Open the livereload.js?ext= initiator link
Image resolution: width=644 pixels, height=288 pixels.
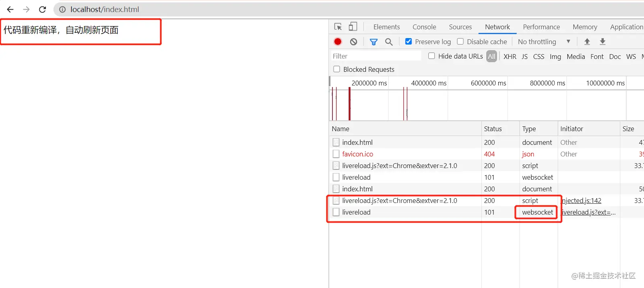point(589,212)
